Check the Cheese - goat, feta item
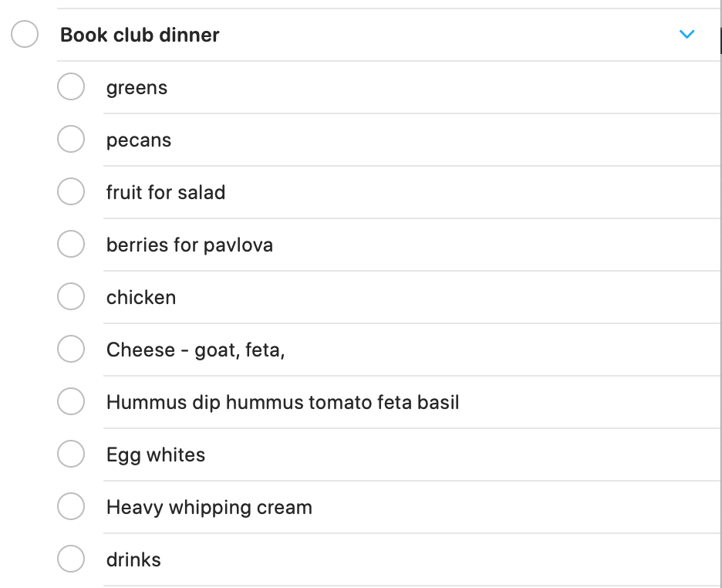Image resolution: width=722 pixels, height=588 pixels. point(71,350)
